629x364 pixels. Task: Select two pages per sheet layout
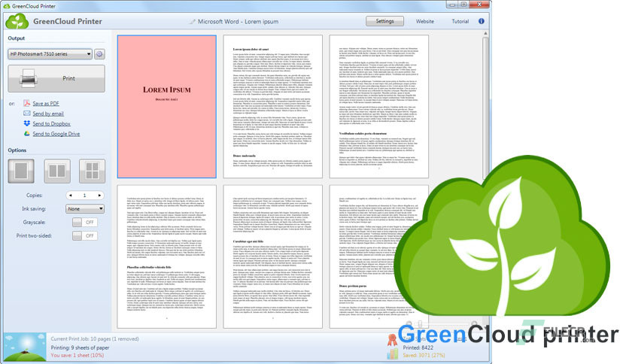[x=57, y=171]
